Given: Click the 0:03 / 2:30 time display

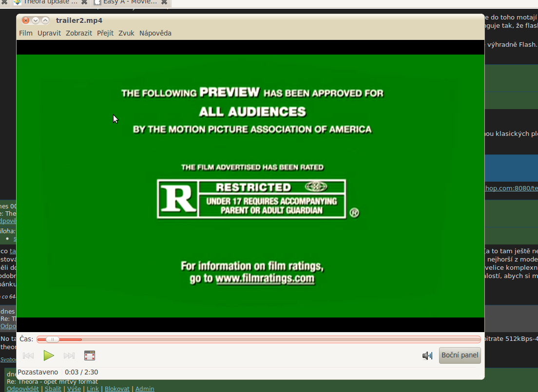Looking at the screenshot, I should 81,372.
